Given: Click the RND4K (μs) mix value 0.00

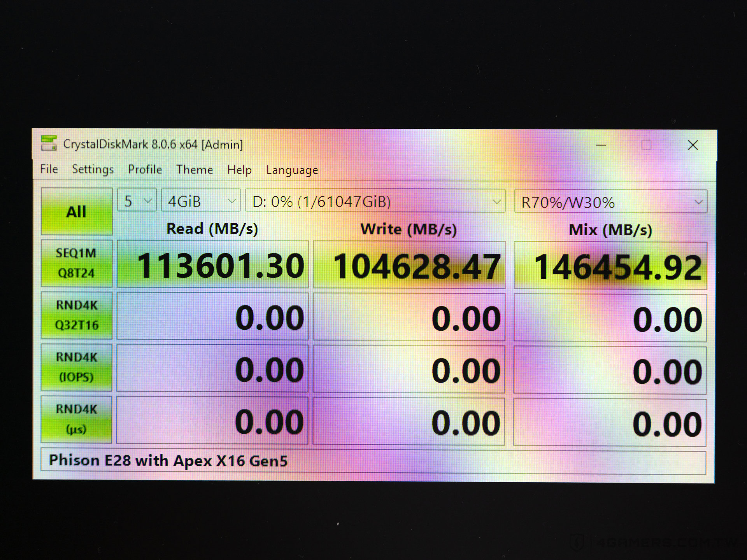Looking at the screenshot, I should pyautogui.click(x=610, y=422).
